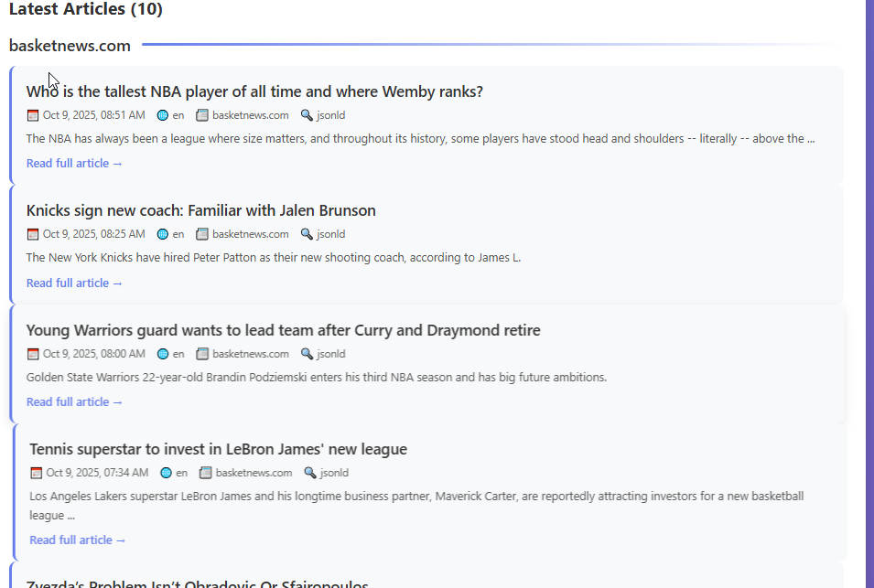Click globe icon on tallest NBA player article
This screenshot has width=874, height=588.
(163, 115)
